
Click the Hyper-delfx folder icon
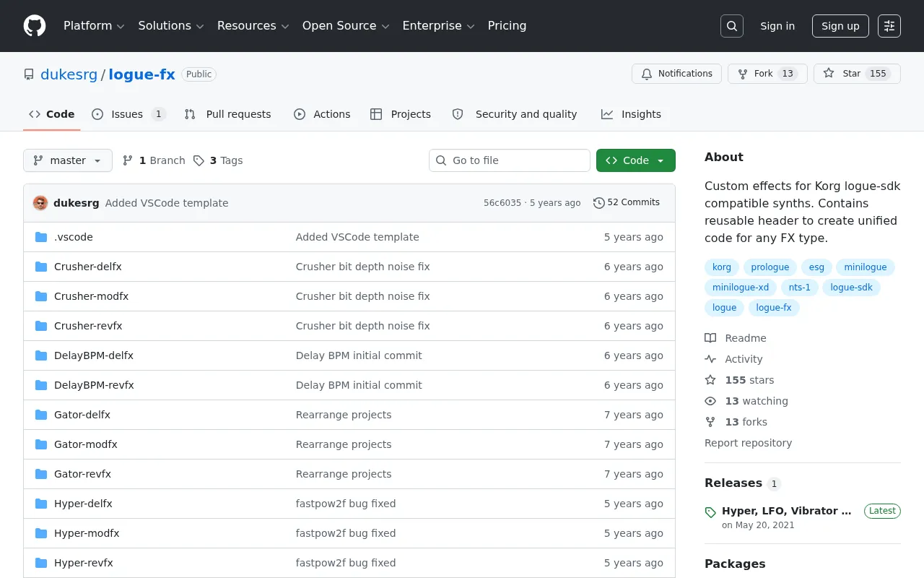41,504
